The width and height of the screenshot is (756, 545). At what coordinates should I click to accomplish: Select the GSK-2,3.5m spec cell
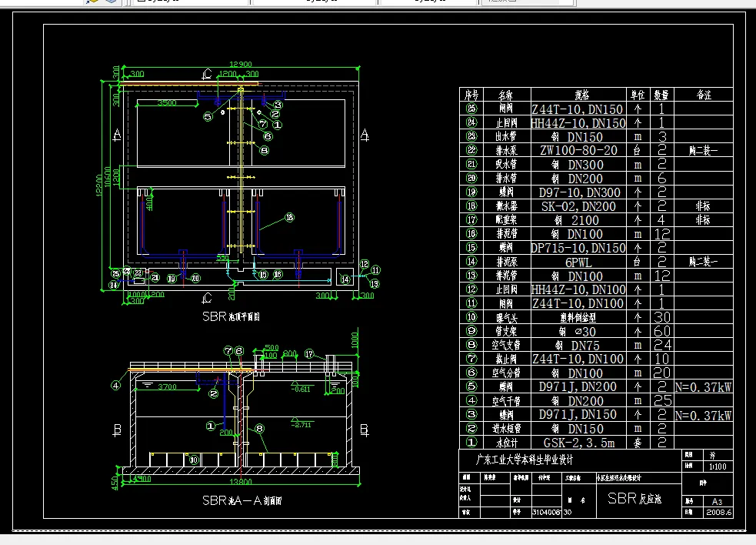click(578, 442)
